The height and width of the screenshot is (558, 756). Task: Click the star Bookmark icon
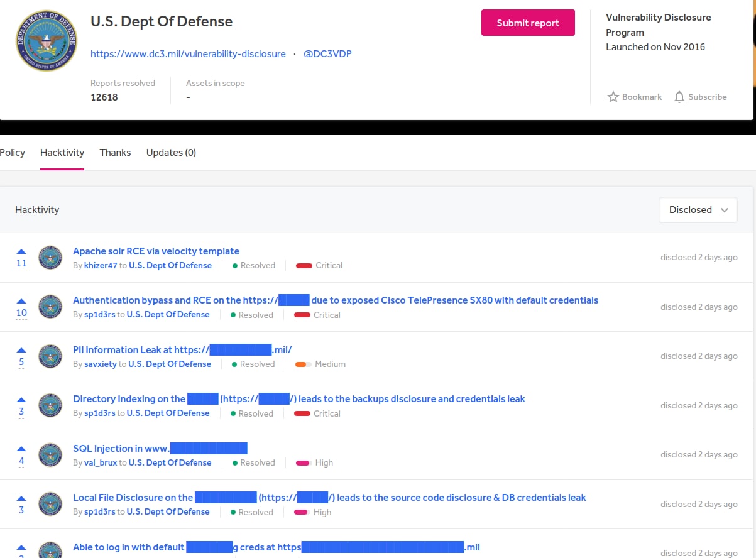point(613,97)
